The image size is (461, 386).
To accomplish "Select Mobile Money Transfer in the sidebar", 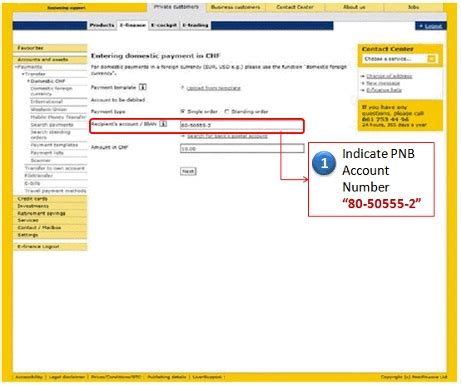I will (58, 117).
